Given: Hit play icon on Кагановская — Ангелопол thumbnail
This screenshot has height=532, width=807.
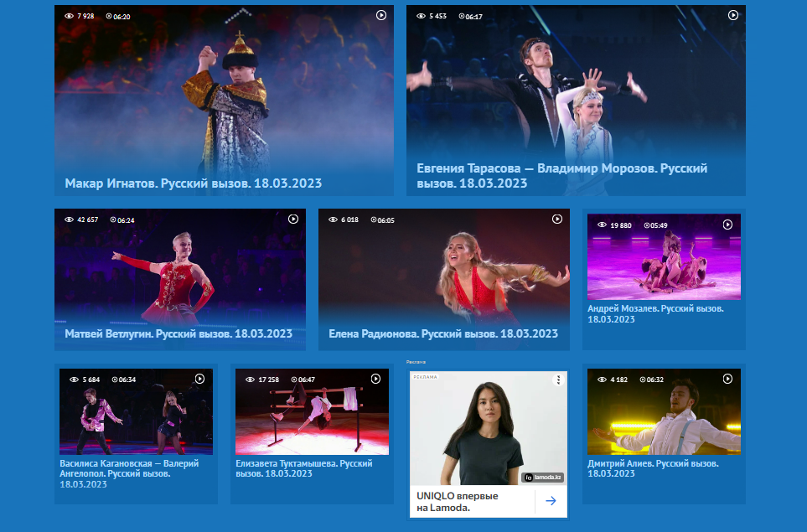Looking at the screenshot, I should 199,379.
